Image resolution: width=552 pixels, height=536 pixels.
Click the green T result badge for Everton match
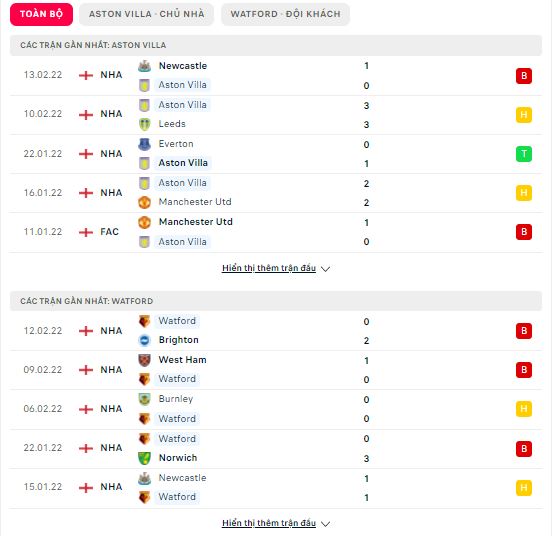[523, 154]
